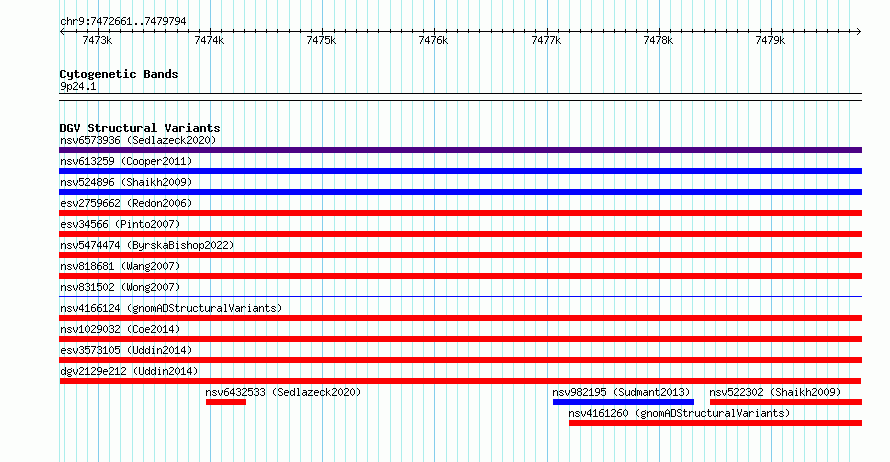The height and width of the screenshot is (462, 890).
Task: Click the 7476k ruler tick
Action: 434,40
